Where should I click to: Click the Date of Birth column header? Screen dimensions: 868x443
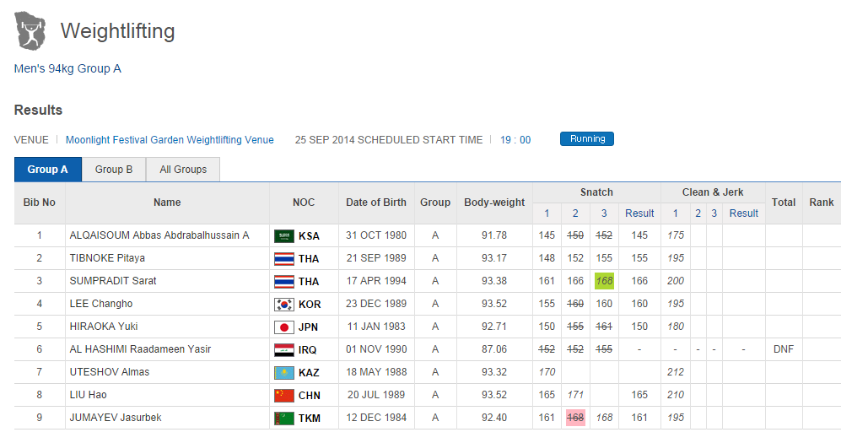[376, 203]
